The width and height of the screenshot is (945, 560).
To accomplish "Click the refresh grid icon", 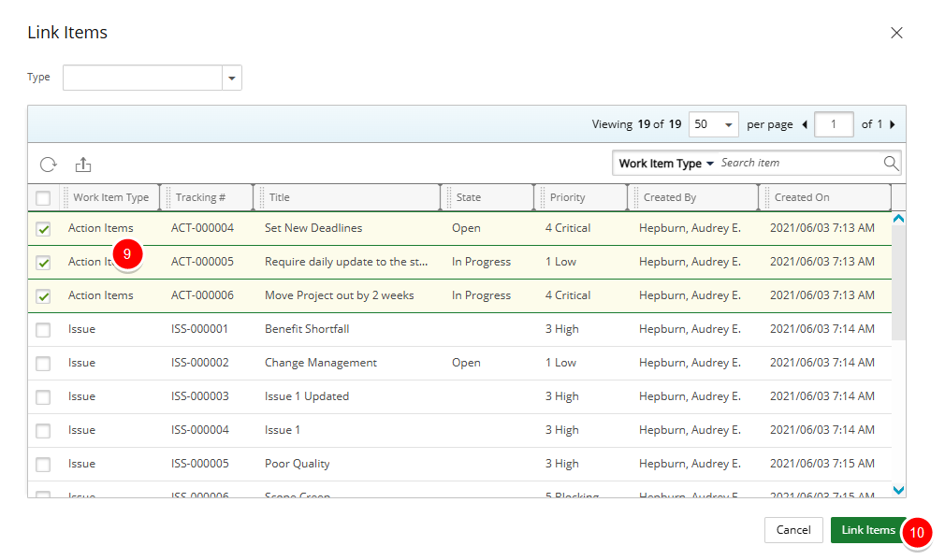I will (x=48, y=165).
